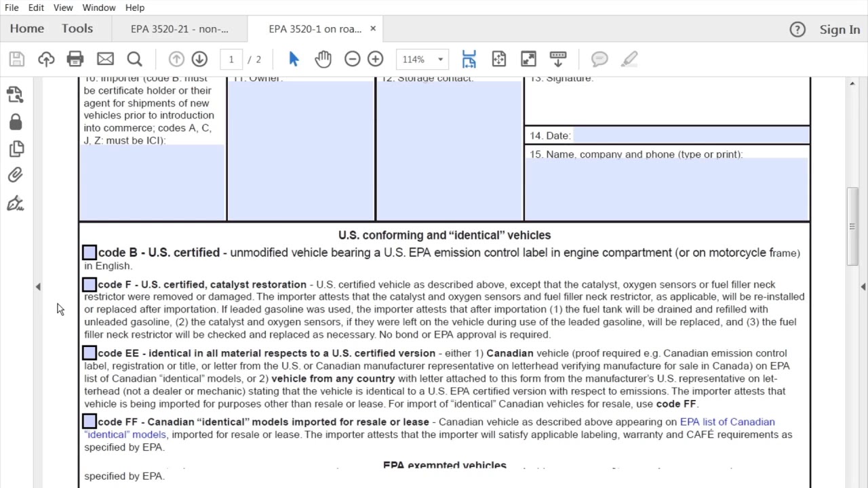Image resolution: width=868 pixels, height=488 pixels.
Task: Click the 14. Date field
Action: 691,136
